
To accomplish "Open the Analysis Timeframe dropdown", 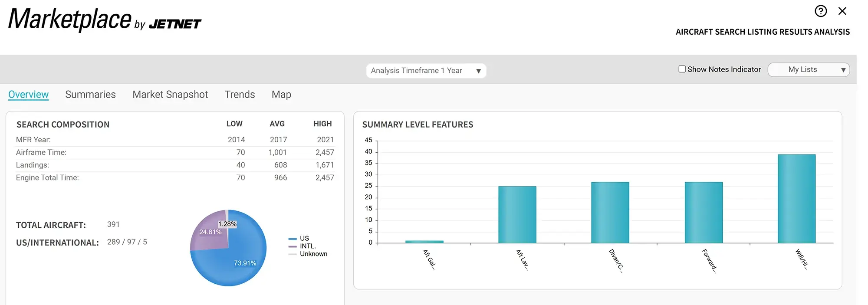I will 426,71.
